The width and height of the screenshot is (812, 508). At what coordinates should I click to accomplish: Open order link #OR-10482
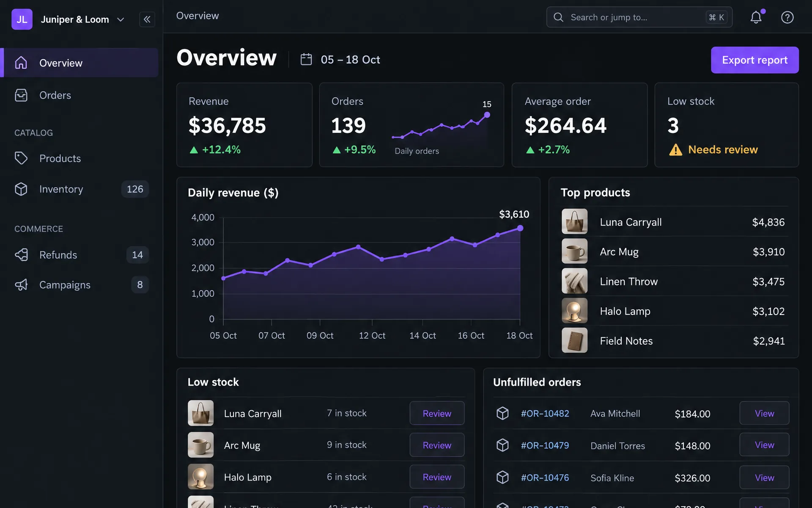pos(545,414)
